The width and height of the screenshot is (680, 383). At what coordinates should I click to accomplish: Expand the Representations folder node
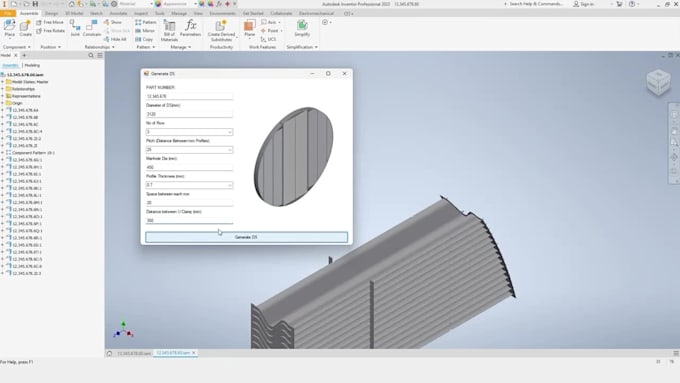3,96
